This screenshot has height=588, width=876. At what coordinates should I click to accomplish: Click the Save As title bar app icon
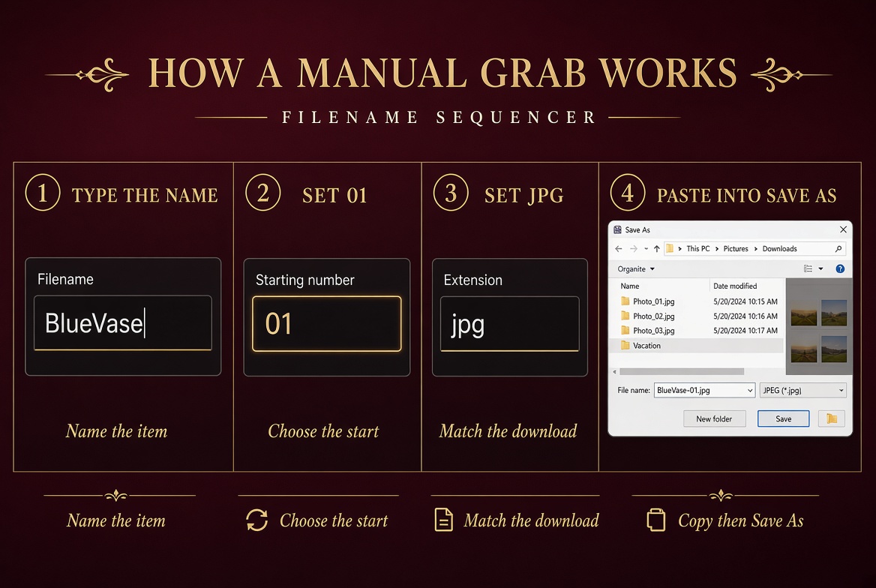[x=617, y=229]
